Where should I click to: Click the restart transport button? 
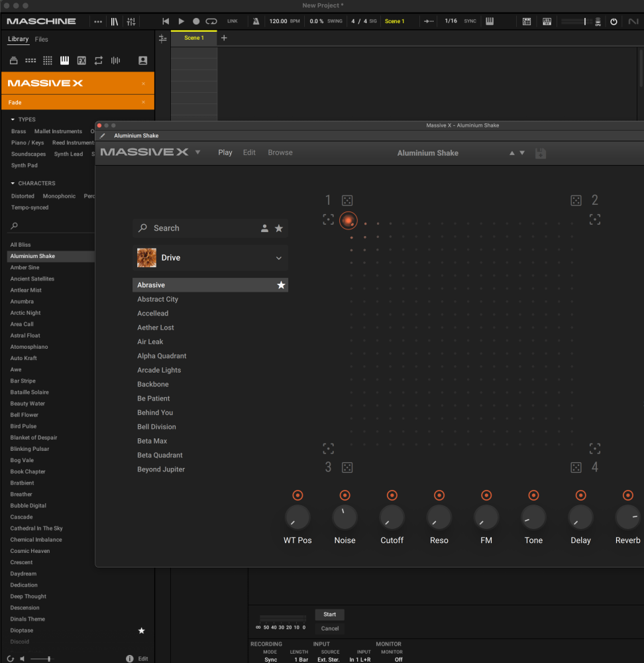(166, 21)
